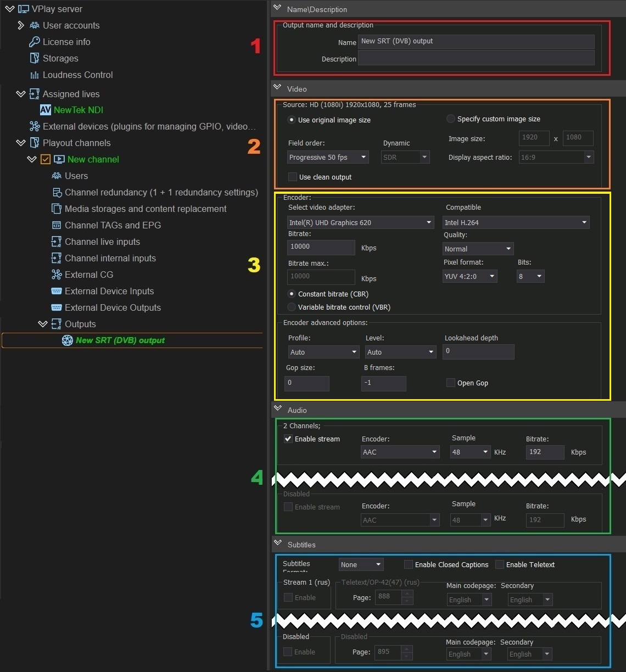Image resolution: width=626 pixels, height=672 pixels.
Task: Click the External CG icon
Action: 56,275
